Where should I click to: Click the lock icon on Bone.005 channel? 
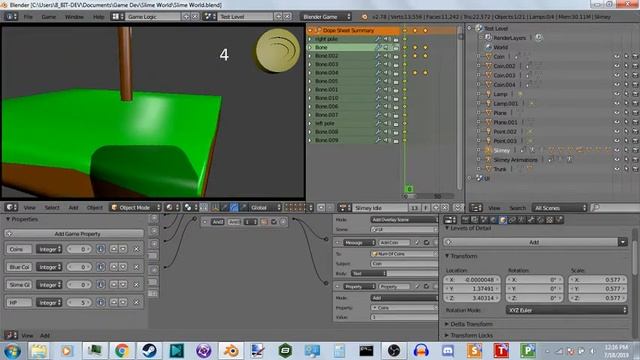[396, 81]
